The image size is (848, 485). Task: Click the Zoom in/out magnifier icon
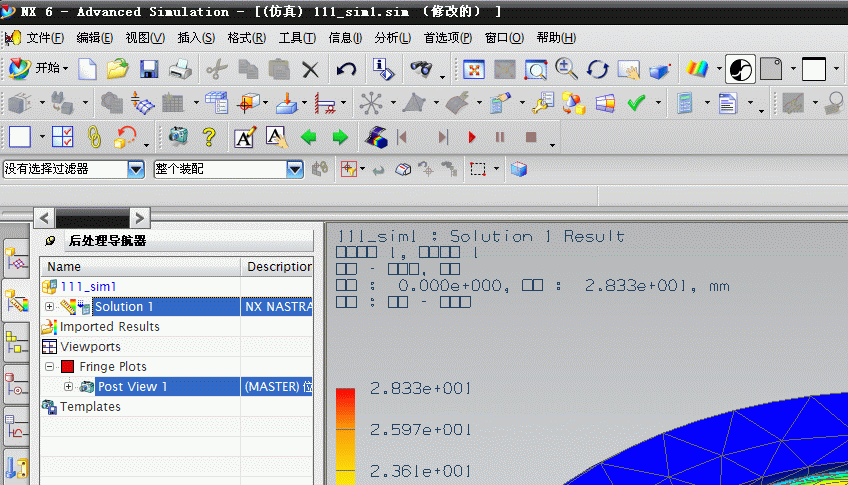(566, 69)
